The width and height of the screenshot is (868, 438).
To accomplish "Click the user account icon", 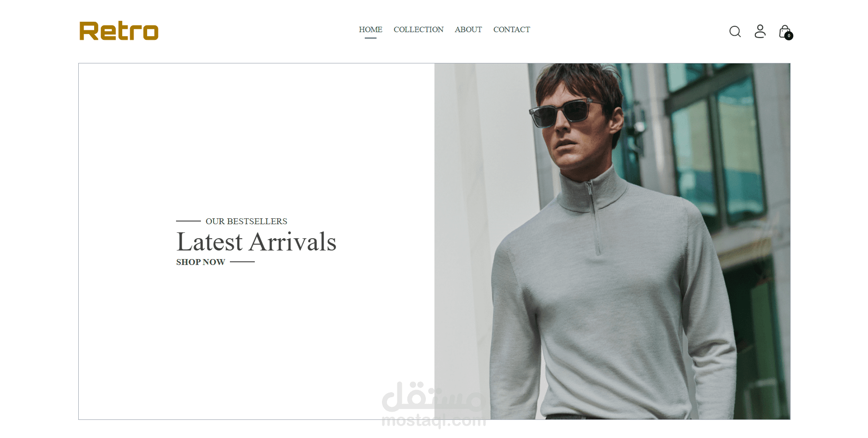I will [x=760, y=31].
